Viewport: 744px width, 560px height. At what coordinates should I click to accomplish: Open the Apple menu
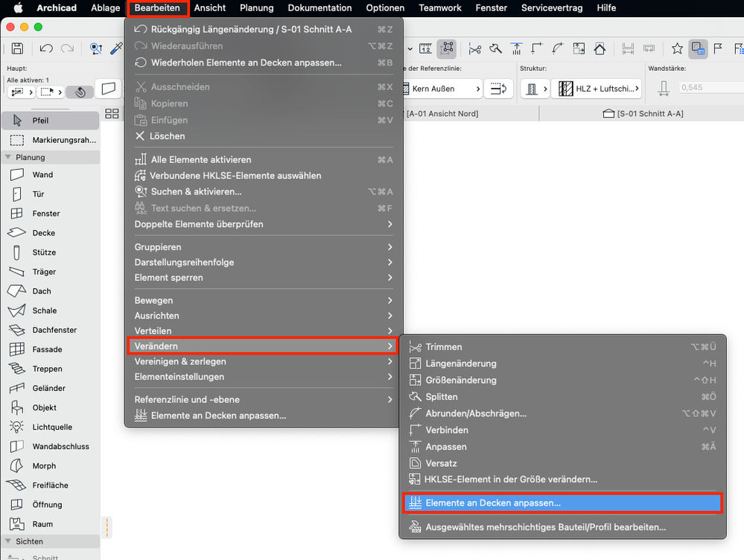(18, 8)
